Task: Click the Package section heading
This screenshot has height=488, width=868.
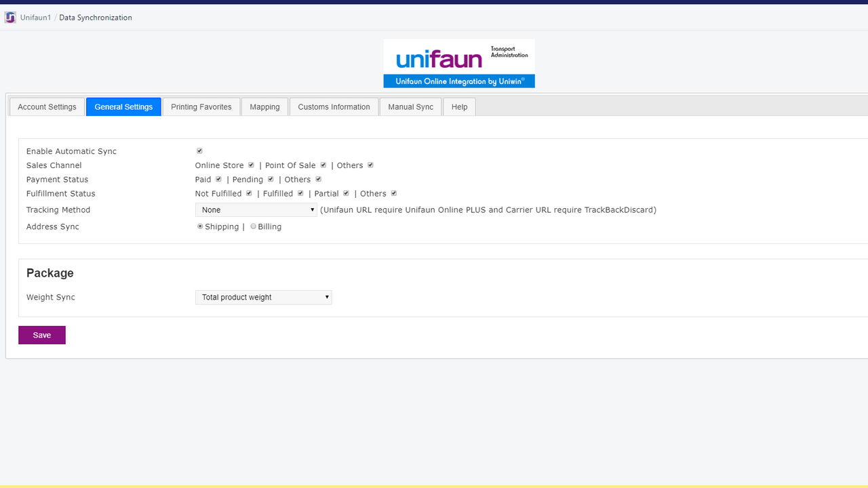Action: (x=50, y=273)
